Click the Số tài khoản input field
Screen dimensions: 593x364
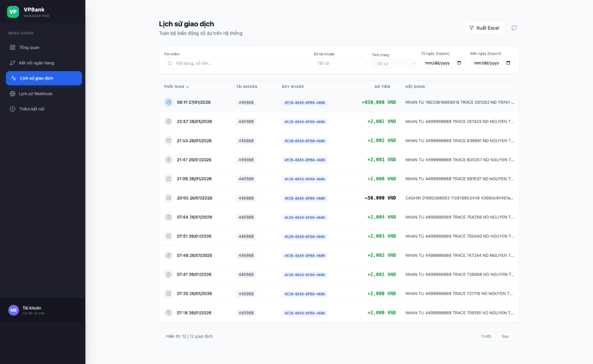tap(340, 63)
